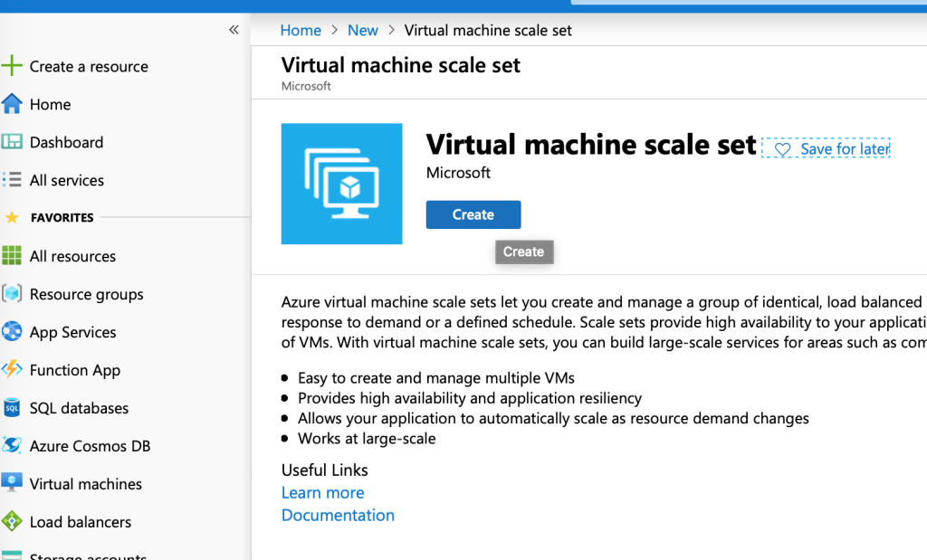The height and width of the screenshot is (560, 927).
Task: Open Virtual machines from sidebar
Action: pos(86,484)
